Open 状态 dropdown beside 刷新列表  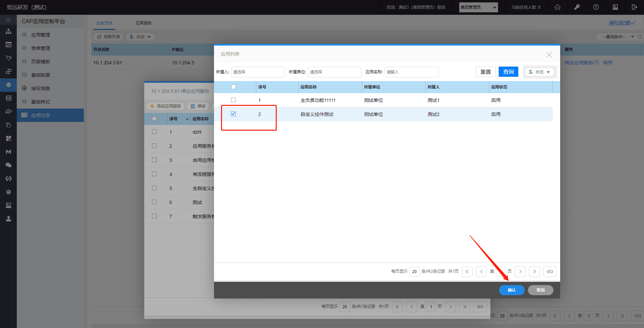coord(140,37)
